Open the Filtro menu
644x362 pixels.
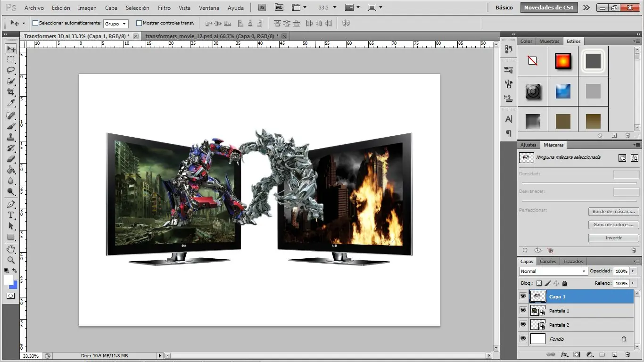pyautogui.click(x=164, y=8)
